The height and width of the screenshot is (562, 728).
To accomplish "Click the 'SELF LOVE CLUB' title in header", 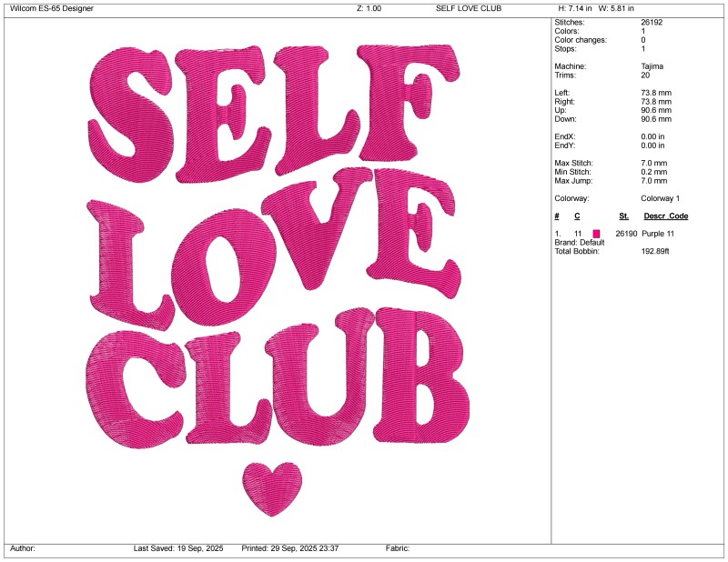I will [469, 8].
